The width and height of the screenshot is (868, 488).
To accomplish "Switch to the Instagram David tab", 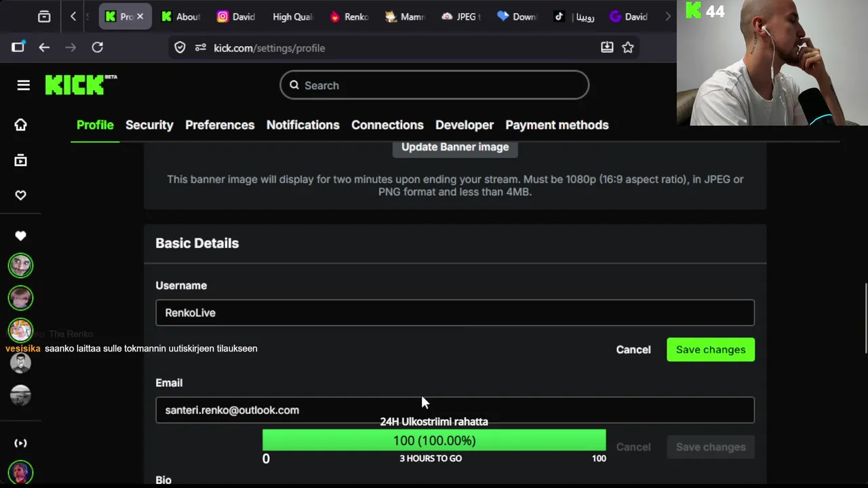I will point(235,16).
